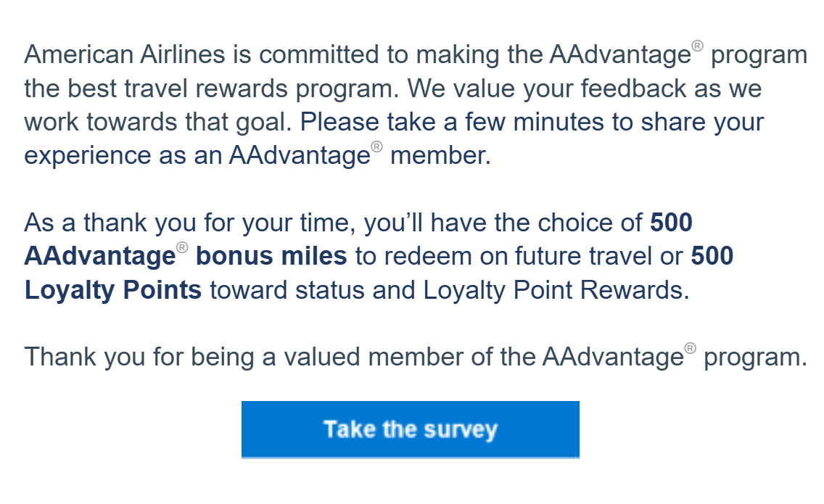Viewport: 824px width, 504px height.
Task: Click the bold 500 after 'travel or'
Action: tap(712, 256)
